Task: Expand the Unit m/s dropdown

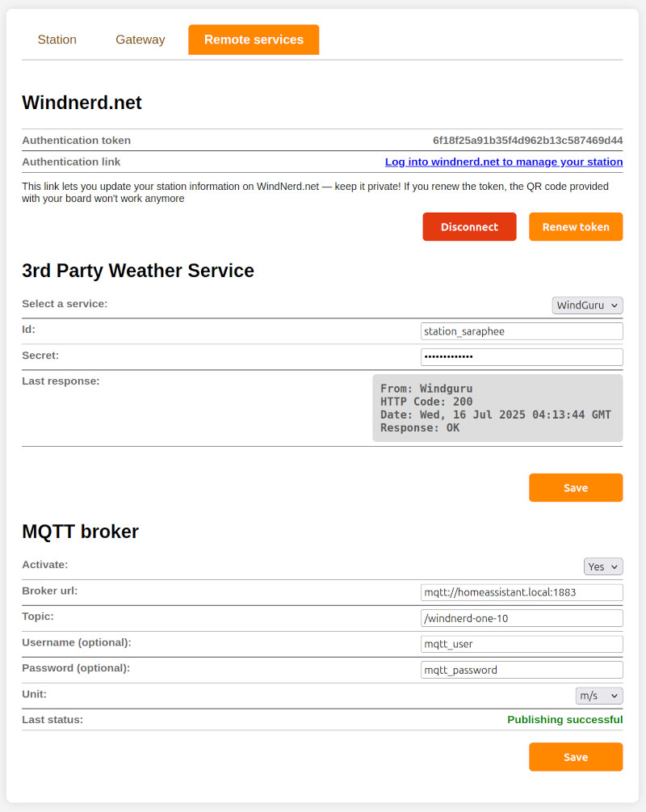Action: pyautogui.click(x=599, y=696)
